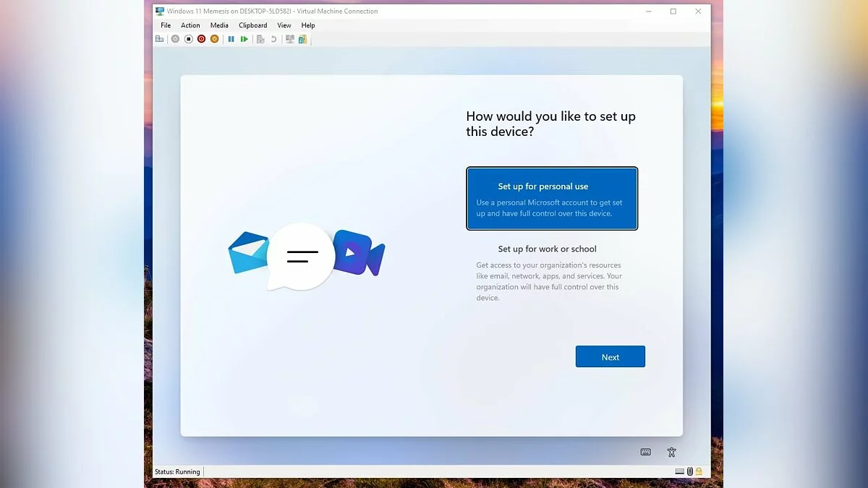Click the Share resources toolbar icon
The width and height of the screenshot is (868, 488).
click(x=302, y=39)
